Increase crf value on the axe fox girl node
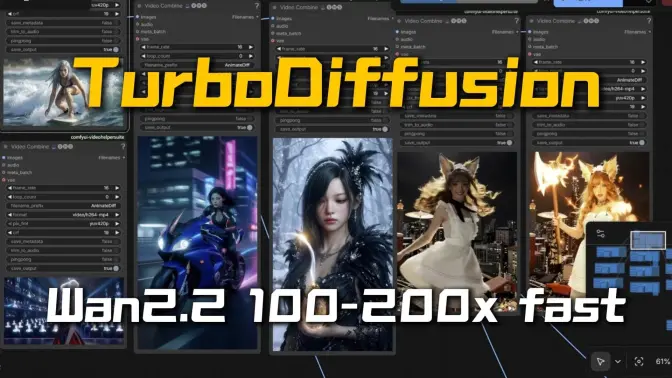The width and height of the screenshot is (672, 378). tap(643, 107)
